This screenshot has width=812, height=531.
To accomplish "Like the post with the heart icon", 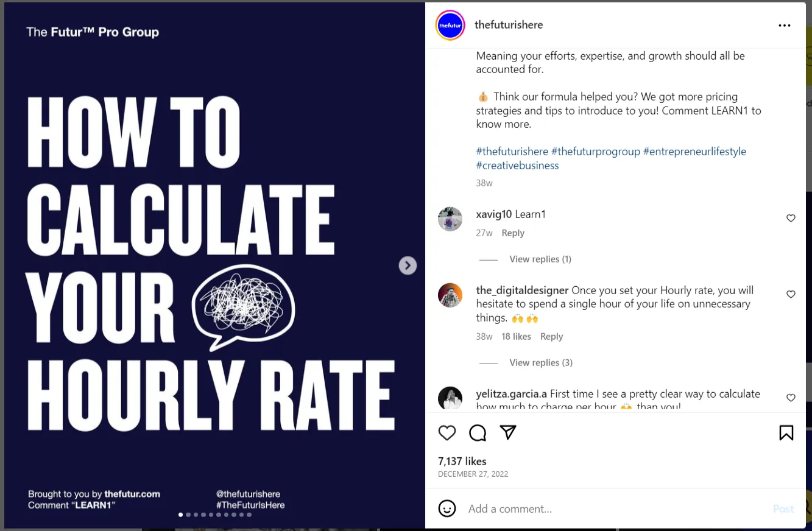I will pyautogui.click(x=447, y=432).
